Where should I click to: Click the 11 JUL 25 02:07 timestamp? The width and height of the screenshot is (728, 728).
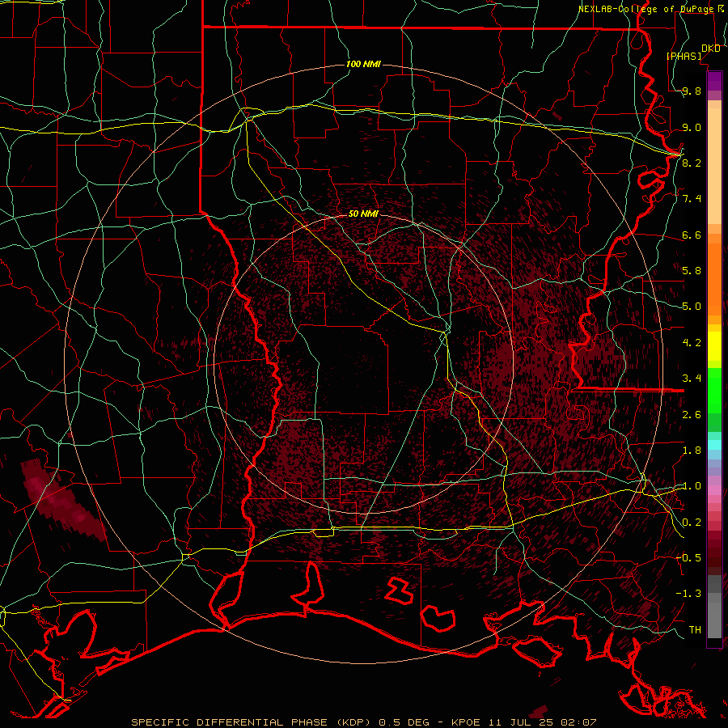pyautogui.click(x=542, y=722)
